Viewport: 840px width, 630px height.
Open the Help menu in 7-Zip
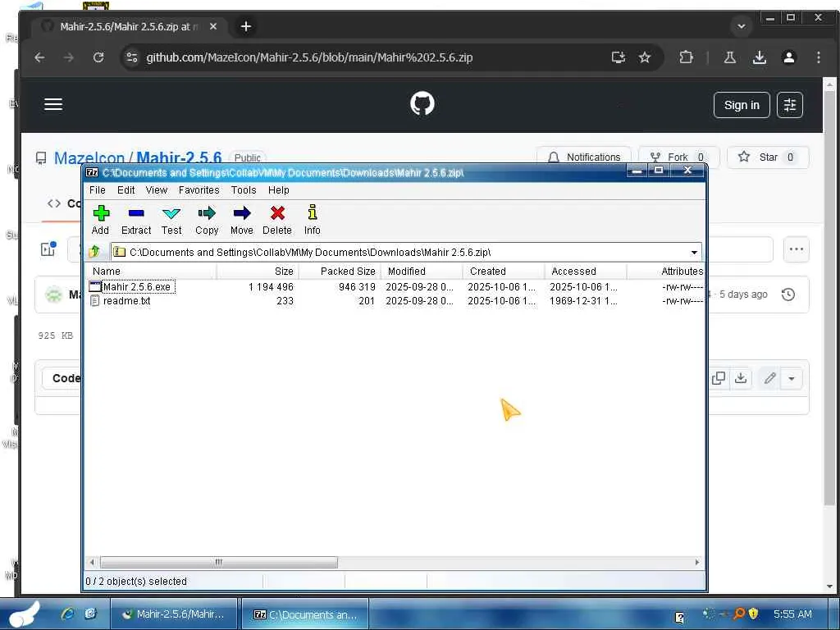(x=279, y=190)
